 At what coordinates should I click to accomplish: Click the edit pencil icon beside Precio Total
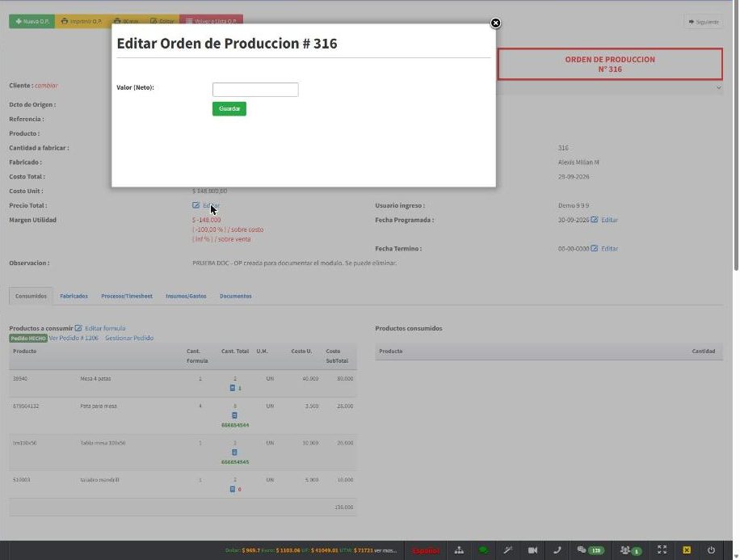[x=196, y=205]
